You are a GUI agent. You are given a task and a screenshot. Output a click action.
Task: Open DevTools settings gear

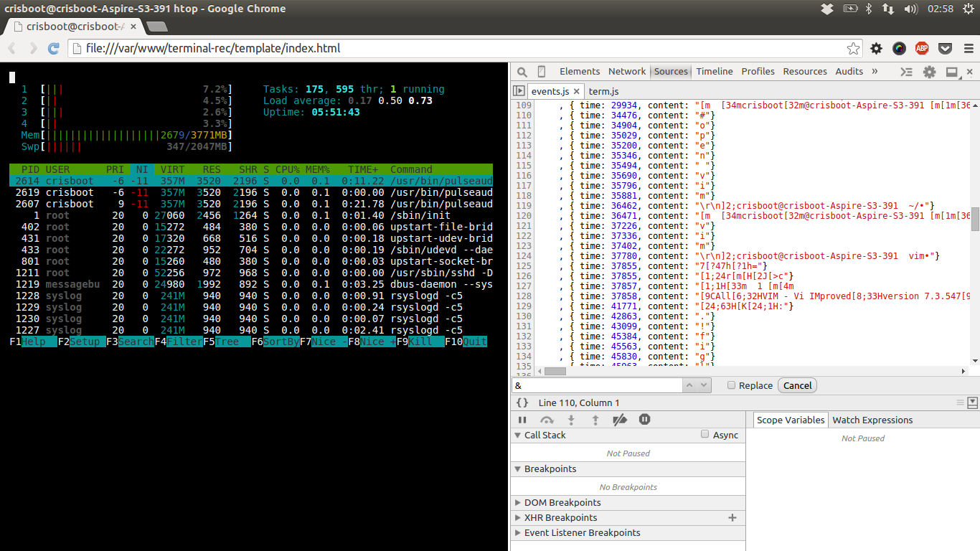coord(930,72)
